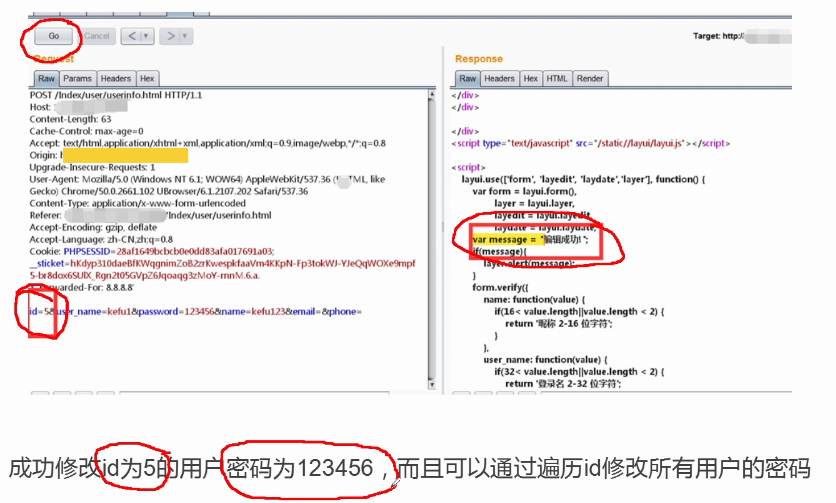Click the user_name=kefu1 parameter

(x=94, y=312)
